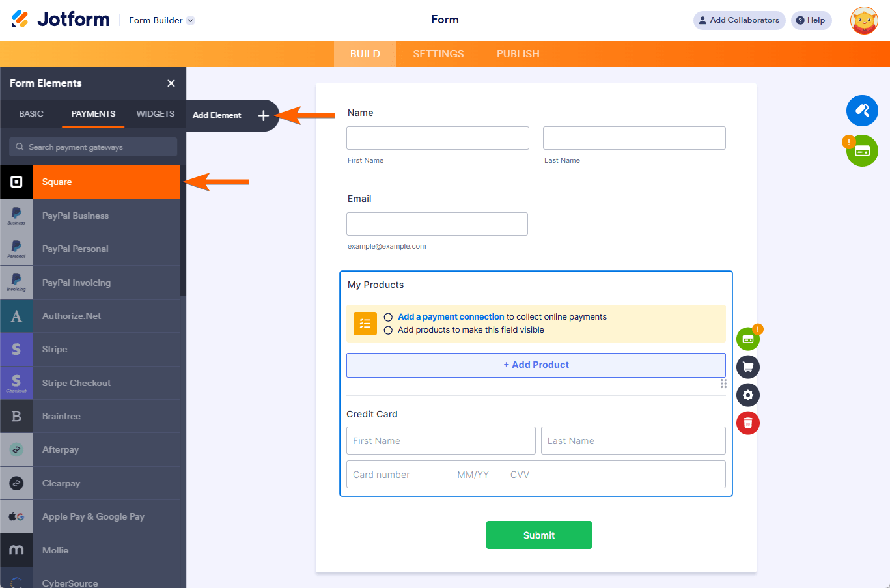Delete the My Products field trash icon
The width and height of the screenshot is (890, 588).
[748, 423]
